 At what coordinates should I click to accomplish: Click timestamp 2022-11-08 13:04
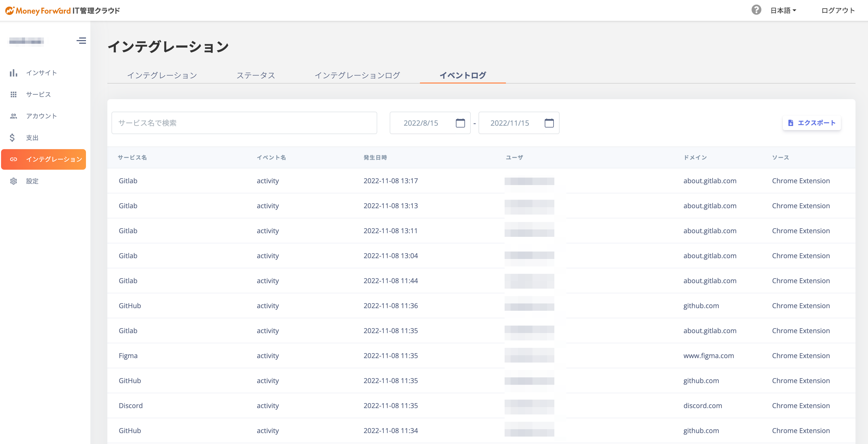point(390,256)
